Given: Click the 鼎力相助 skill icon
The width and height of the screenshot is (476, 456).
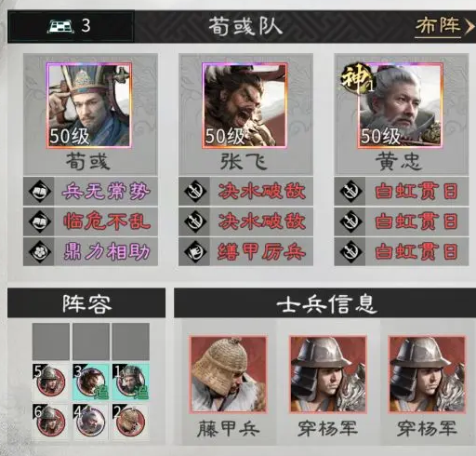Looking at the screenshot, I should 39,251.
